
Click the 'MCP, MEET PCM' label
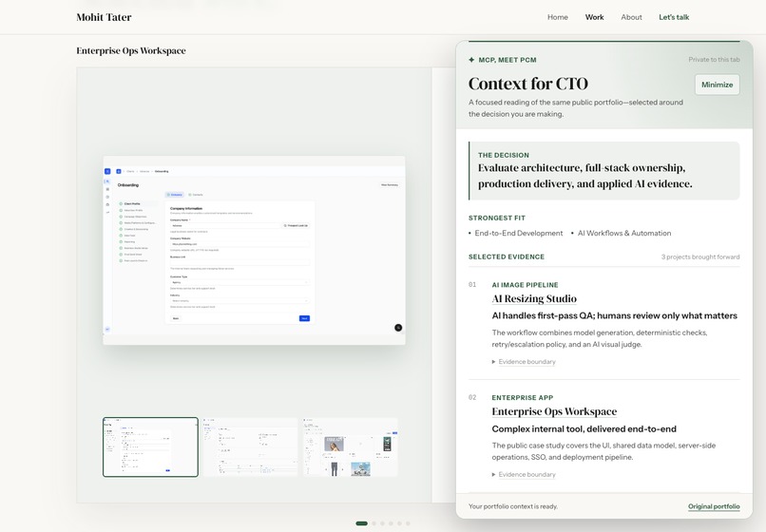click(507, 60)
